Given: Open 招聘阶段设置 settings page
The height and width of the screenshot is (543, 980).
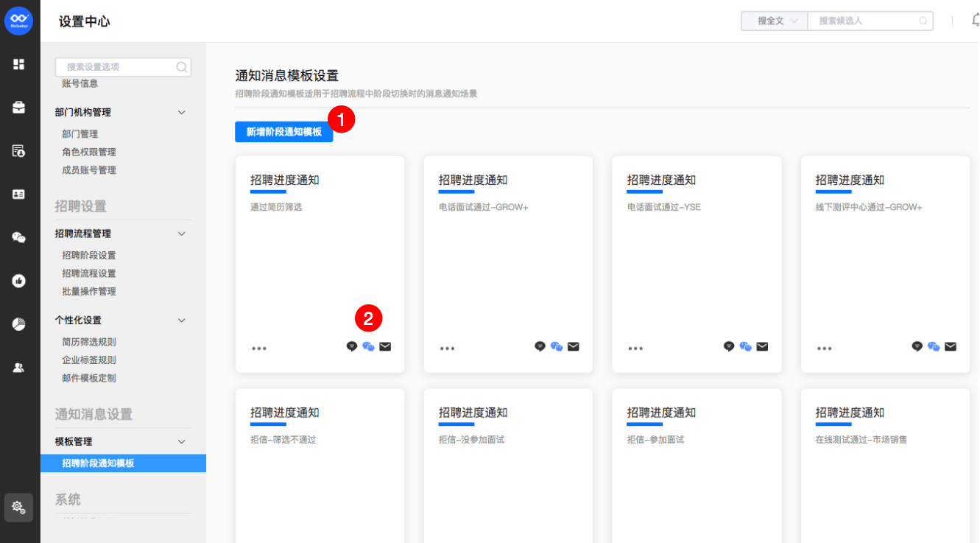Looking at the screenshot, I should click(89, 256).
